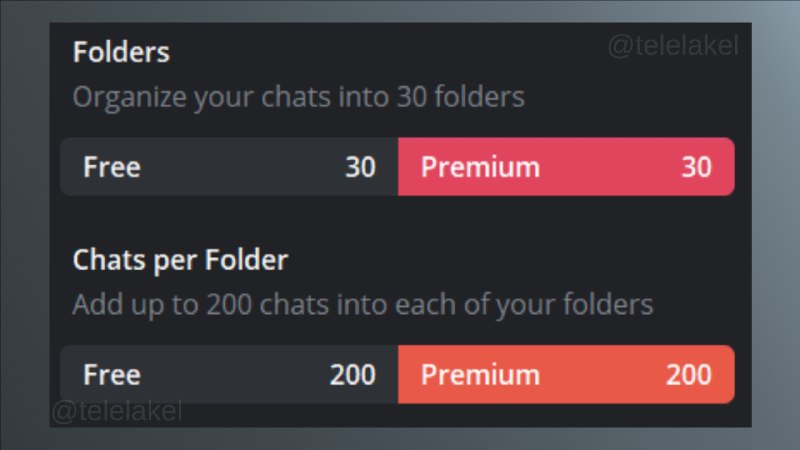Click the gray Free segment of Folders bar
Image resolution: width=800 pixels, height=450 pixels.
[229, 166]
